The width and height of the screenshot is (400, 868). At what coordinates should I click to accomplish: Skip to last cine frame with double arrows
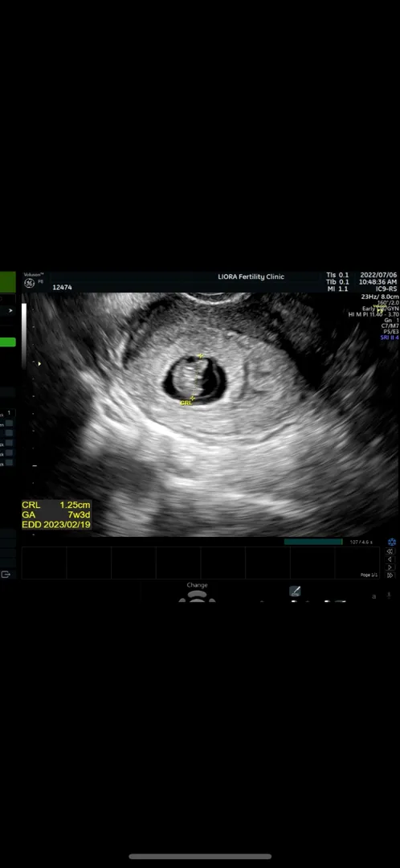(x=390, y=575)
